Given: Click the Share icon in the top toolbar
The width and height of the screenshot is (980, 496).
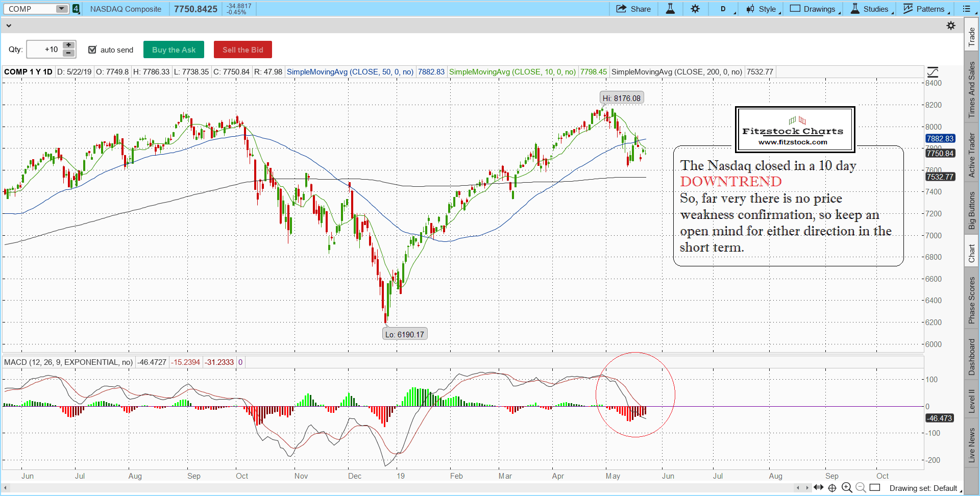Looking at the screenshot, I should [621, 9].
